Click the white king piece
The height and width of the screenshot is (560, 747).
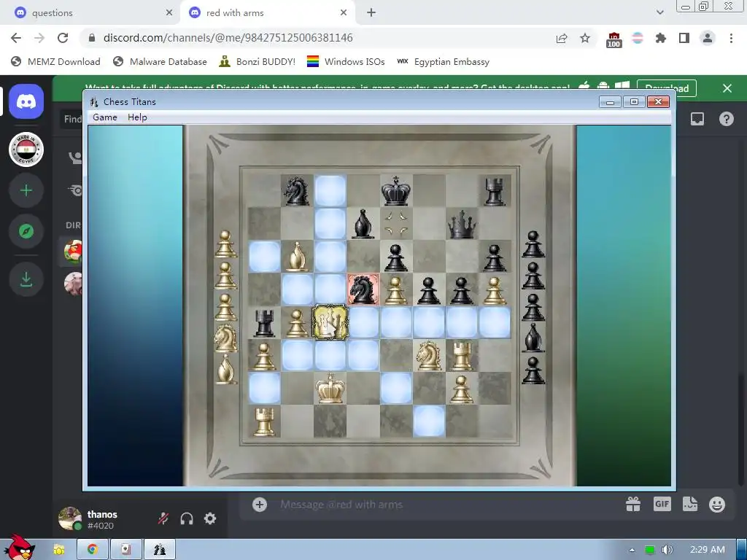click(x=330, y=388)
